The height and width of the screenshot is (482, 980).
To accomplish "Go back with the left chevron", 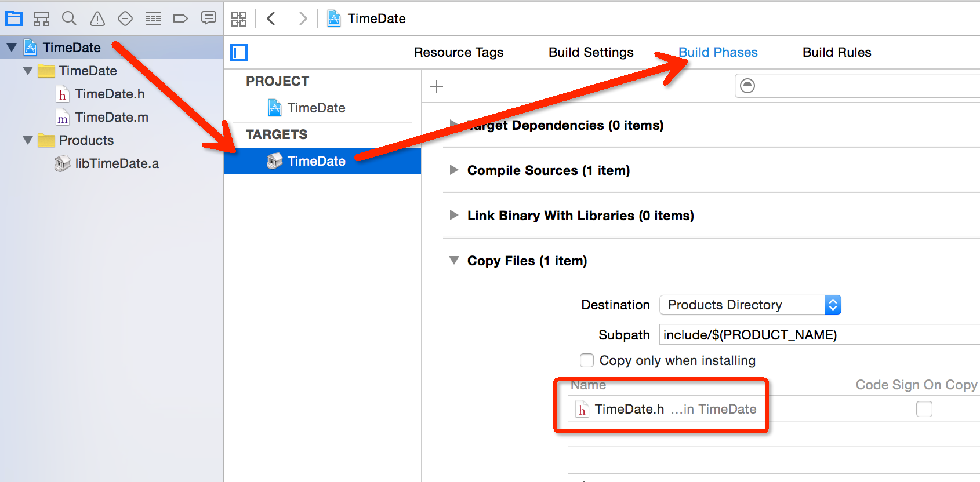I will [271, 19].
